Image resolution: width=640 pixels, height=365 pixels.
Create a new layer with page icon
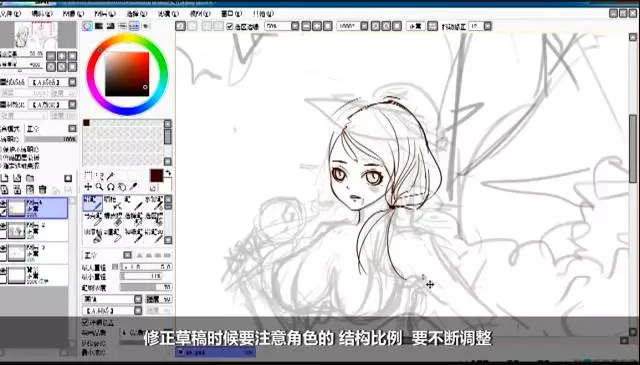(4, 178)
